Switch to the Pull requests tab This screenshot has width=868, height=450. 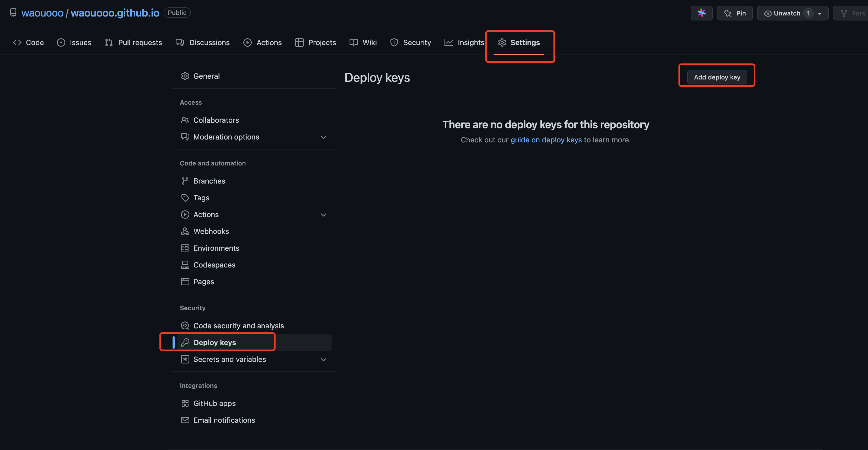point(133,42)
